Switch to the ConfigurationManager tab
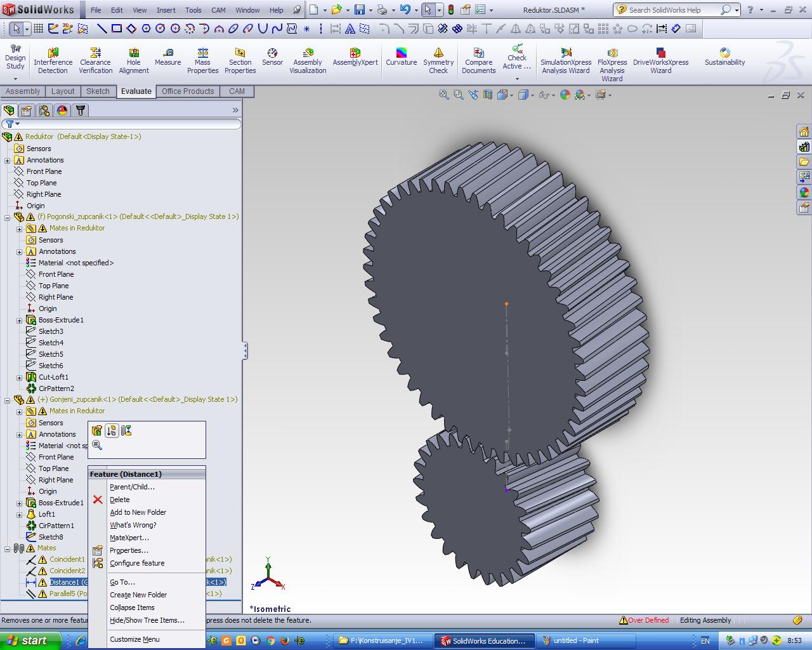The width and height of the screenshot is (812, 650). click(44, 110)
